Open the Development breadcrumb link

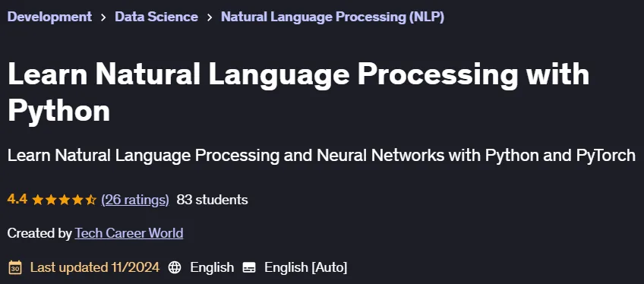click(x=49, y=17)
